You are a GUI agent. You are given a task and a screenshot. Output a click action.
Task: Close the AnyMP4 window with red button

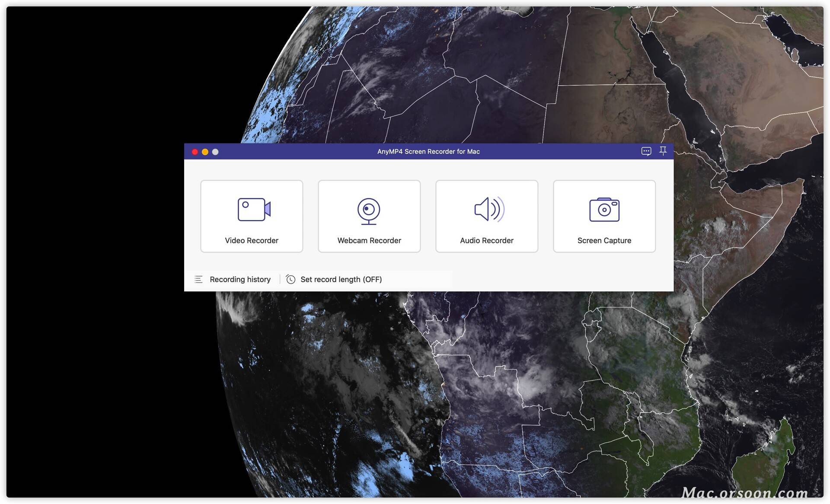pos(195,152)
